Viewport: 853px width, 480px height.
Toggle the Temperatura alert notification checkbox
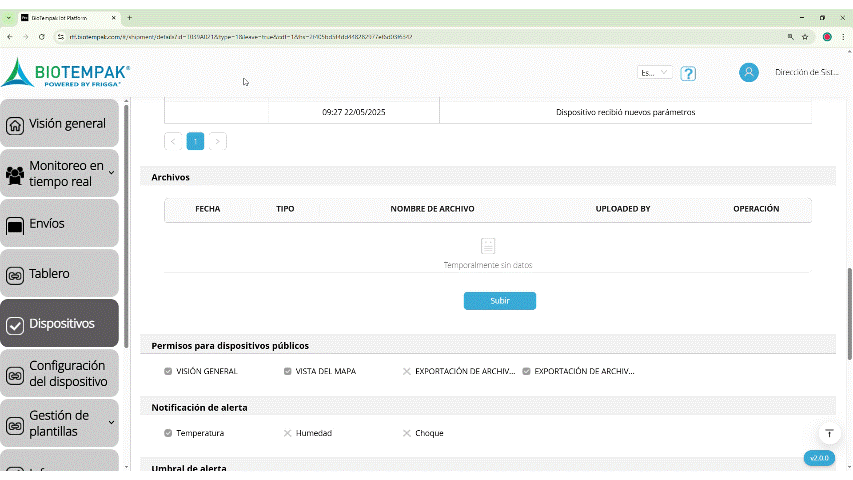pos(168,433)
